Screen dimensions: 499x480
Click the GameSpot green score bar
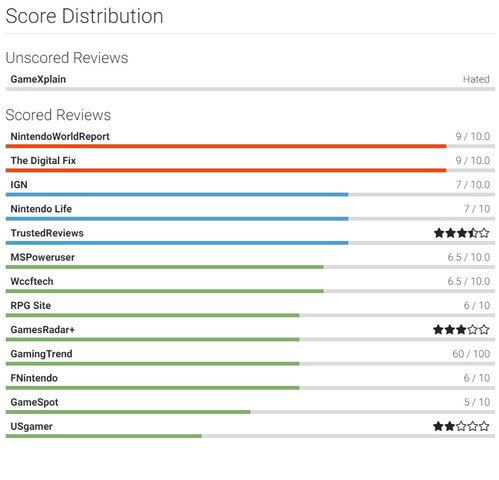click(128, 412)
